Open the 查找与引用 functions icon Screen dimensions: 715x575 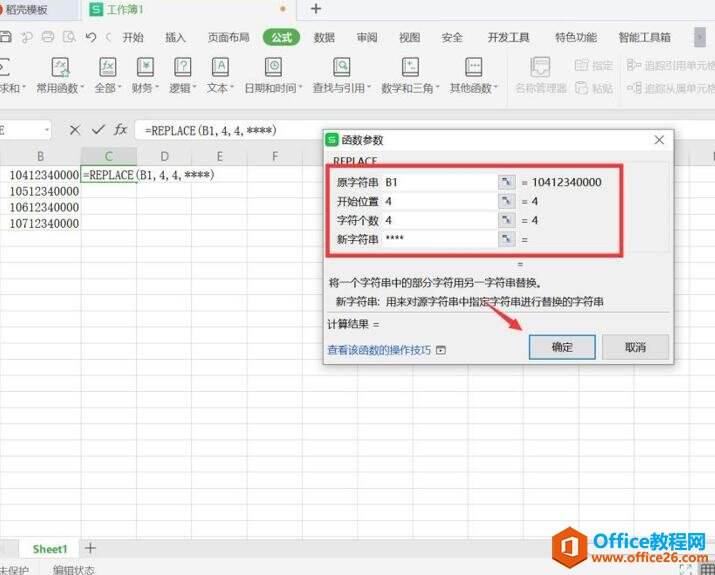(341, 67)
